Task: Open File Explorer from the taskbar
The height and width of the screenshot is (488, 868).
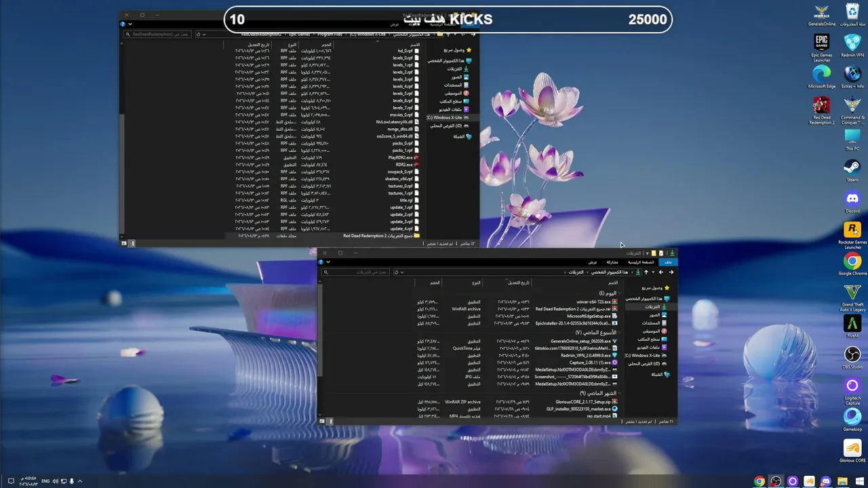Action: click(x=842, y=481)
